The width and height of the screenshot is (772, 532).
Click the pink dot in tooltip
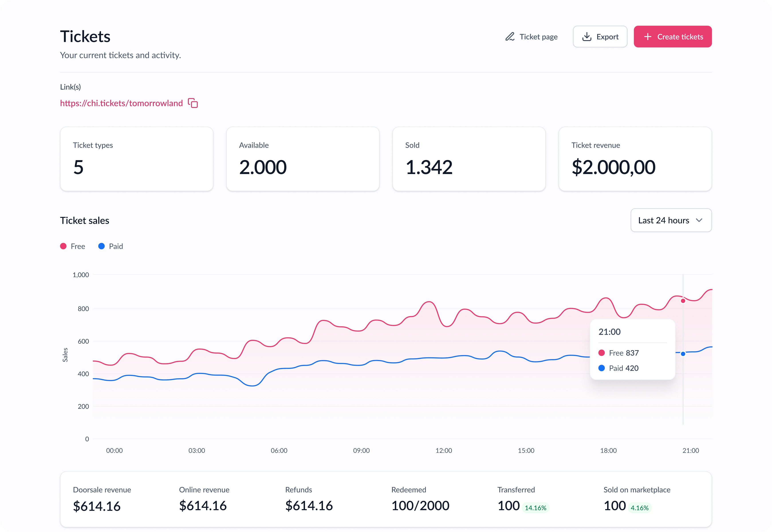(602, 353)
